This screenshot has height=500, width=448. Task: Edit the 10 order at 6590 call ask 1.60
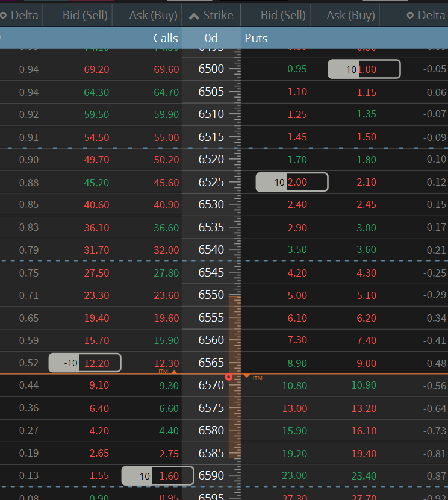click(x=158, y=476)
